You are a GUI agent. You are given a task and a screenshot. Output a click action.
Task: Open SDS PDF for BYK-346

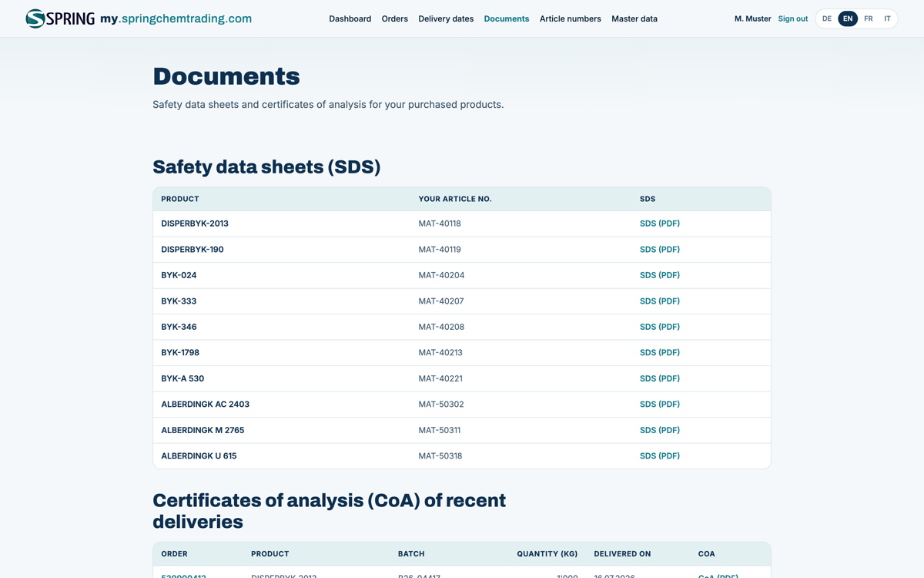coord(660,327)
